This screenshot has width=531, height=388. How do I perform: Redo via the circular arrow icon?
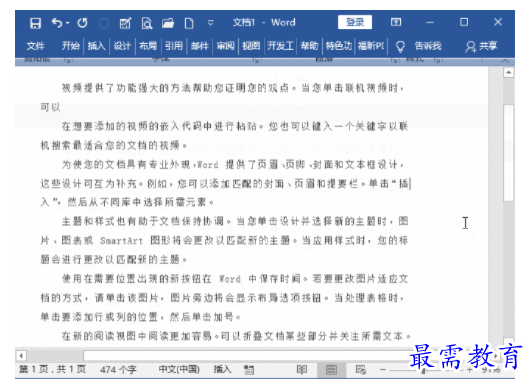click(x=82, y=23)
